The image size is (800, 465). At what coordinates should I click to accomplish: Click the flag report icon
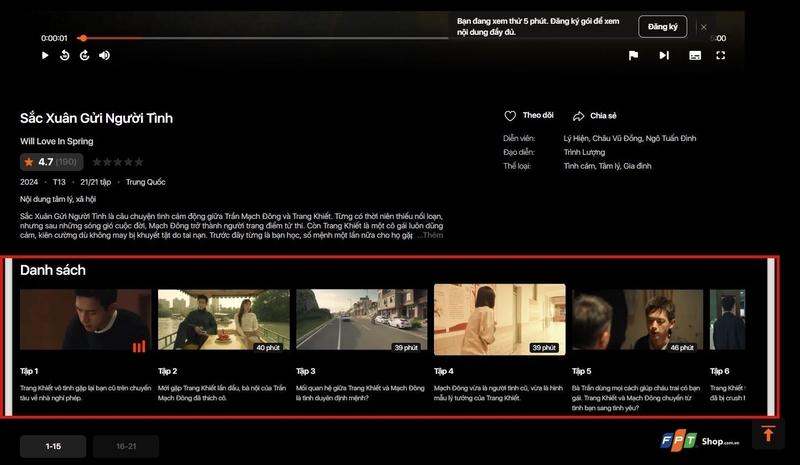coord(633,56)
